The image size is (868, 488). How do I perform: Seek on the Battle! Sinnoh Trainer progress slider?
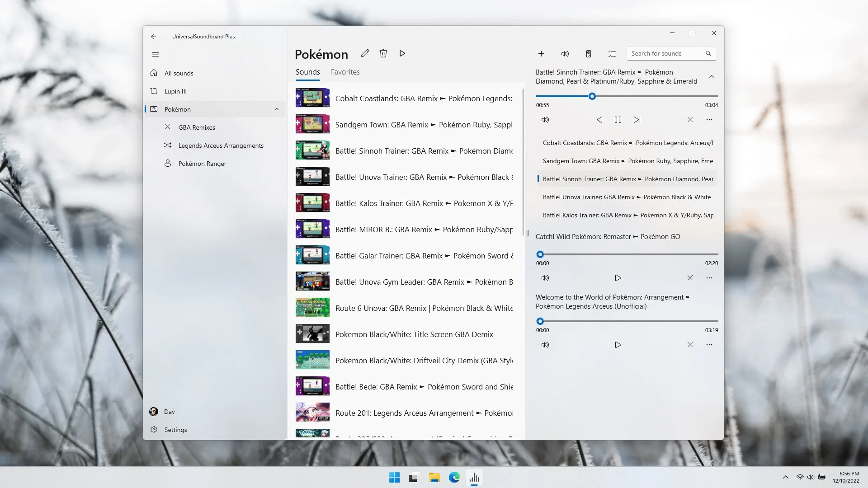[627, 96]
